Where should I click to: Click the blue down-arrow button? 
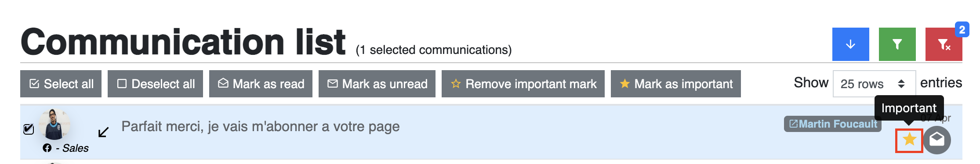(850, 44)
